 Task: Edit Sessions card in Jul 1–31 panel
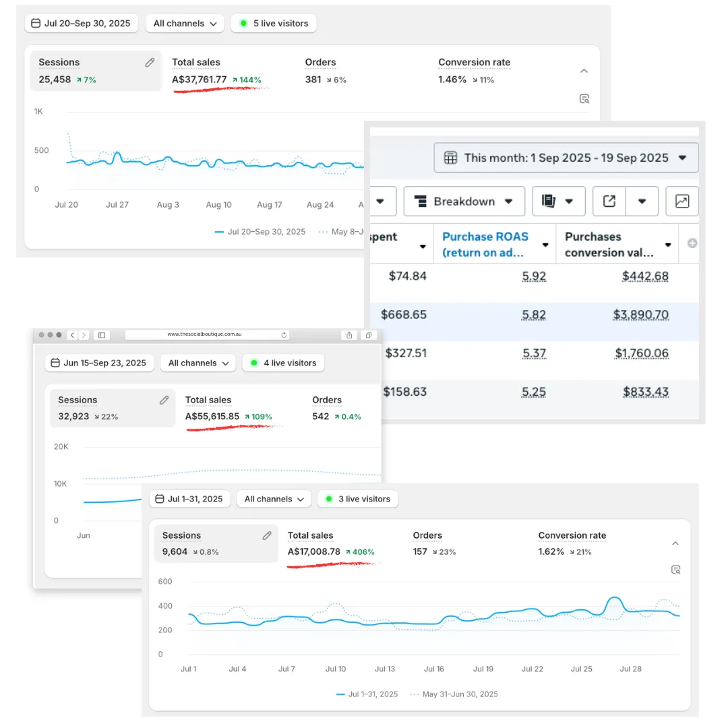[x=267, y=536]
